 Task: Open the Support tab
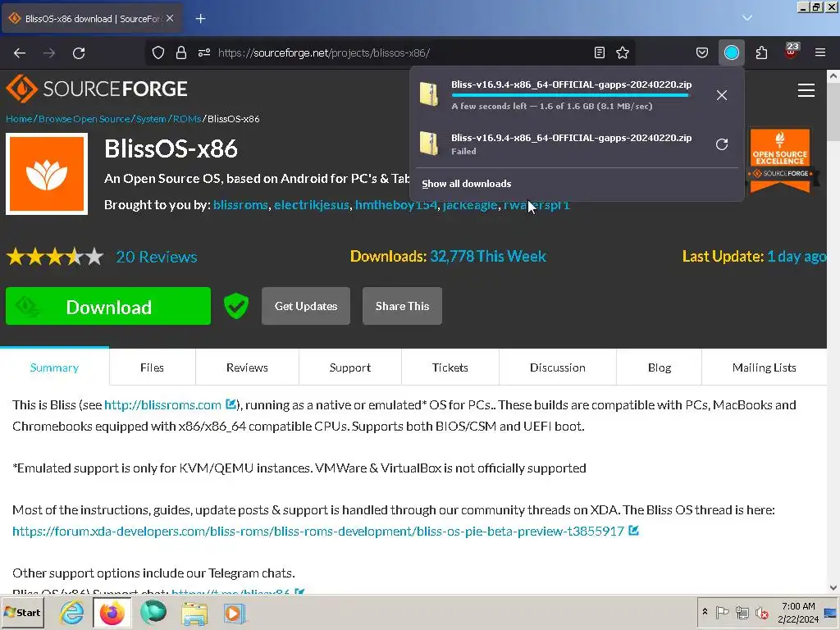[349, 367]
